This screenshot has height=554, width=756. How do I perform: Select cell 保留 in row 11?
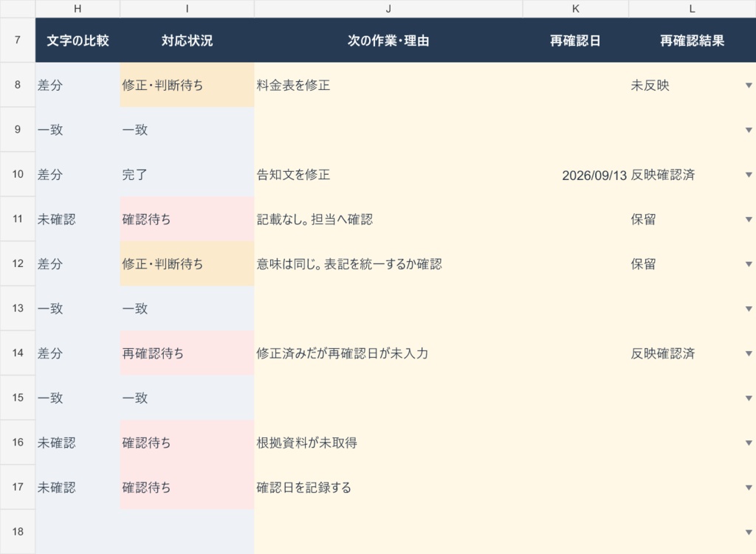pos(693,219)
